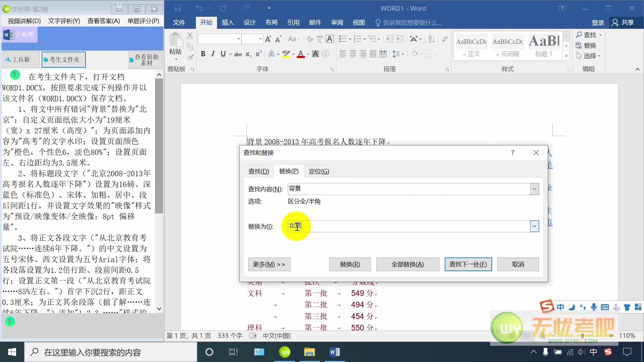Viewport: 644px width, 362px height.
Task: Center-align the paragraph text
Action: click(x=353, y=54)
